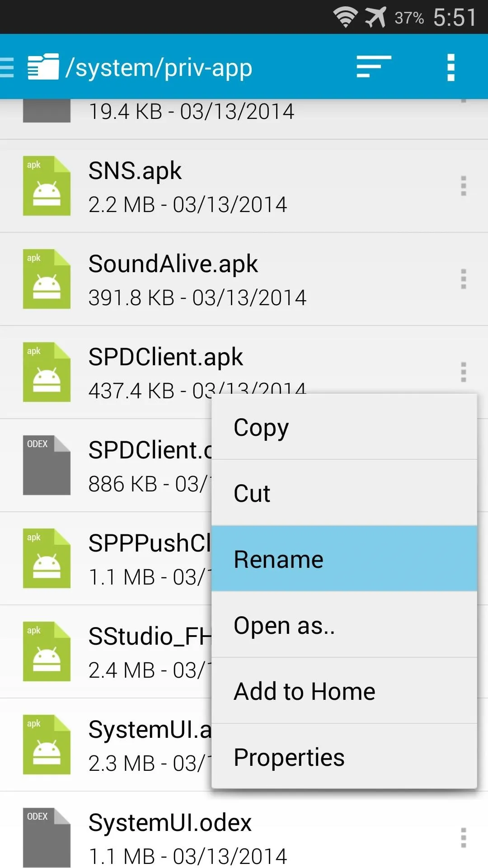Viewport: 488px width, 868px height.
Task: Open the toolbar overflow menu
Action: tap(450, 67)
